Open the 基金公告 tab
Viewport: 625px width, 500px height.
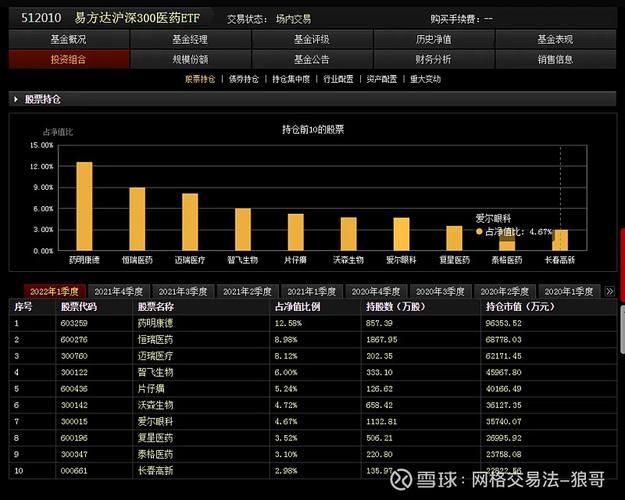point(312,59)
